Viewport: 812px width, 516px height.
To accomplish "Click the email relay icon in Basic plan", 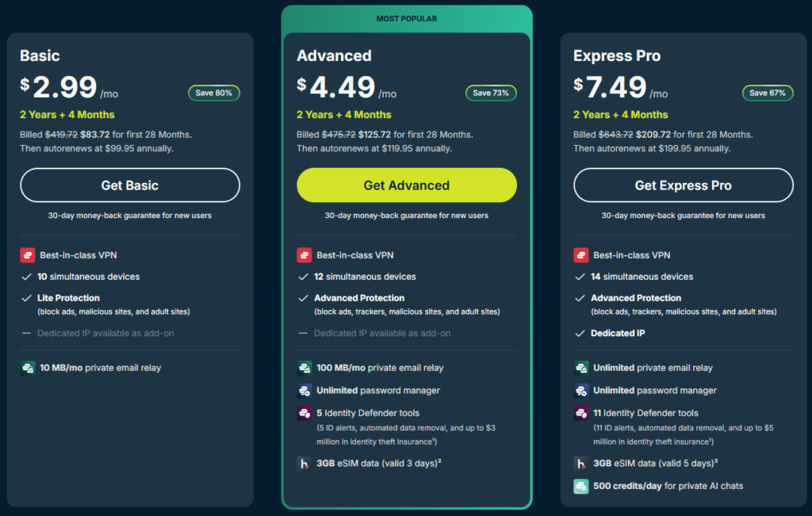I will tap(28, 368).
